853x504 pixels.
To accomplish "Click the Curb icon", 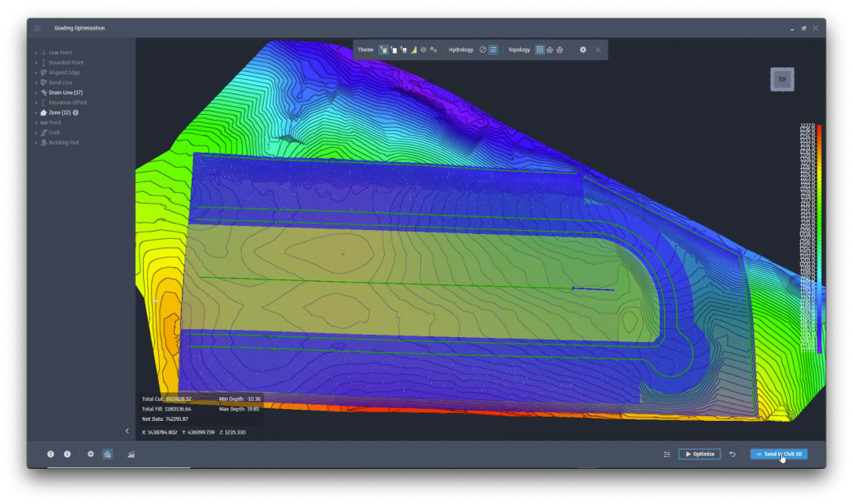I will 43,133.
